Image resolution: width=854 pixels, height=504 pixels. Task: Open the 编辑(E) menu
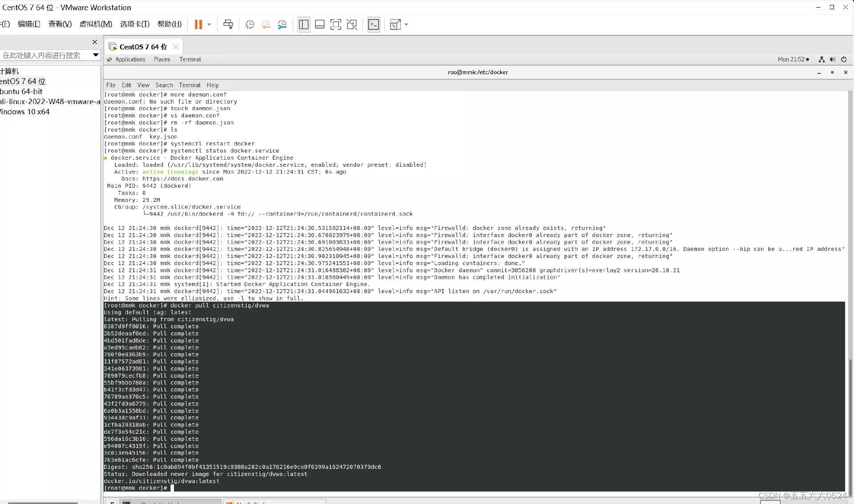click(x=29, y=24)
